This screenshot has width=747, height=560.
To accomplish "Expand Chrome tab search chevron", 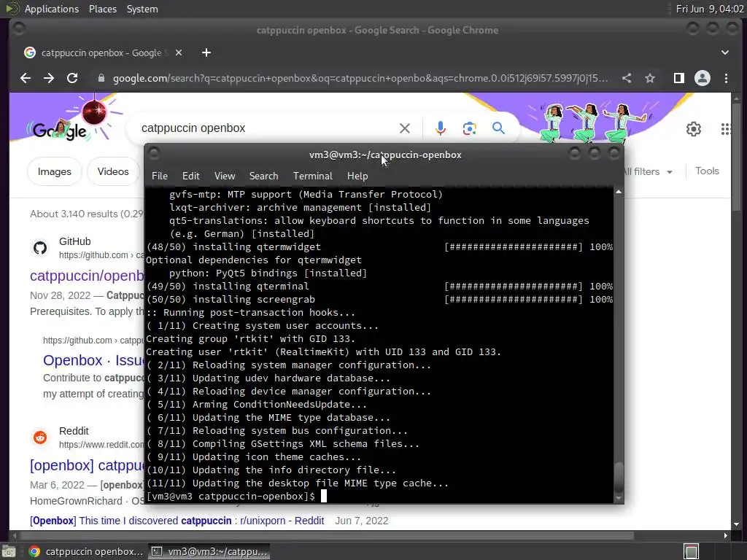I will click(724, 52).
